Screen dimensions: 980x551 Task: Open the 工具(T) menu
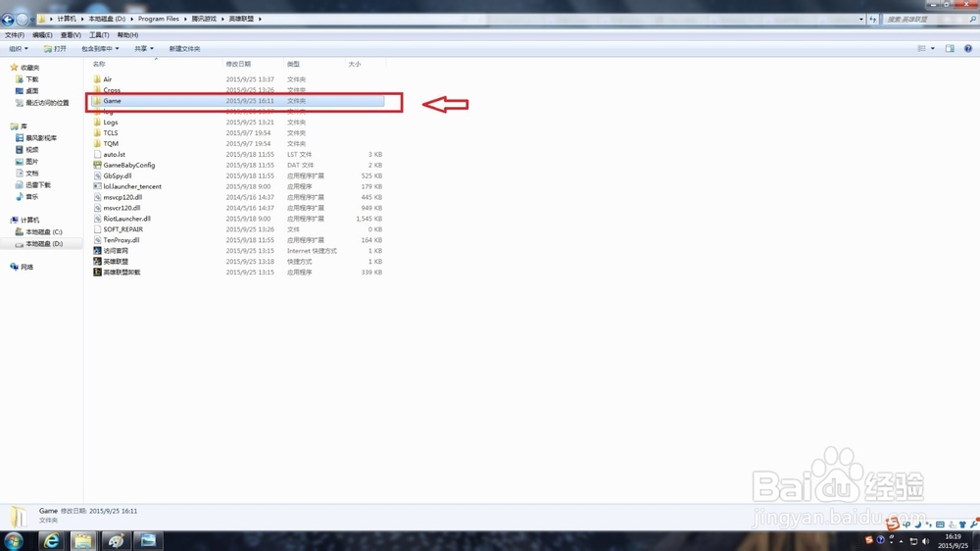pos(99,35)
